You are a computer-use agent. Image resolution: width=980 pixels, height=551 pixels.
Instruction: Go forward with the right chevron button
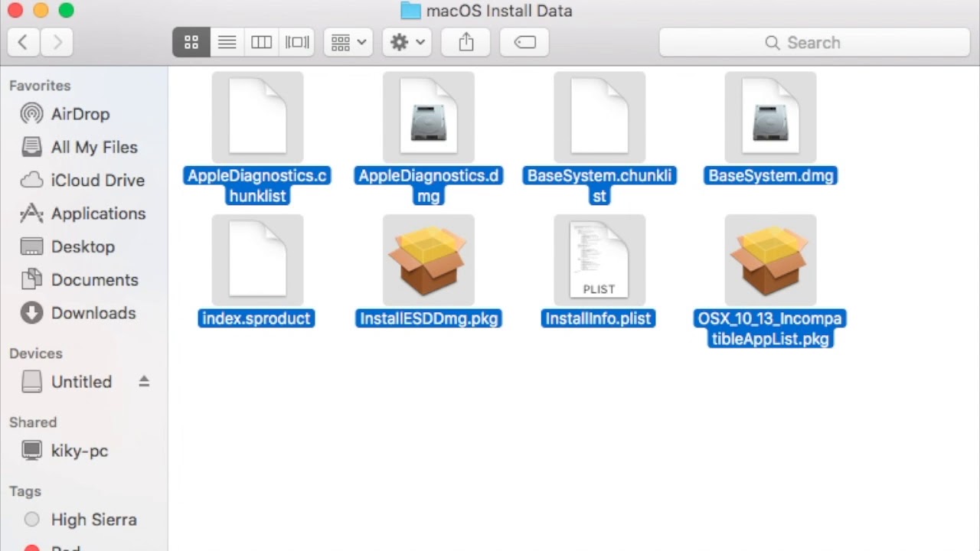[x=57, y=42]
